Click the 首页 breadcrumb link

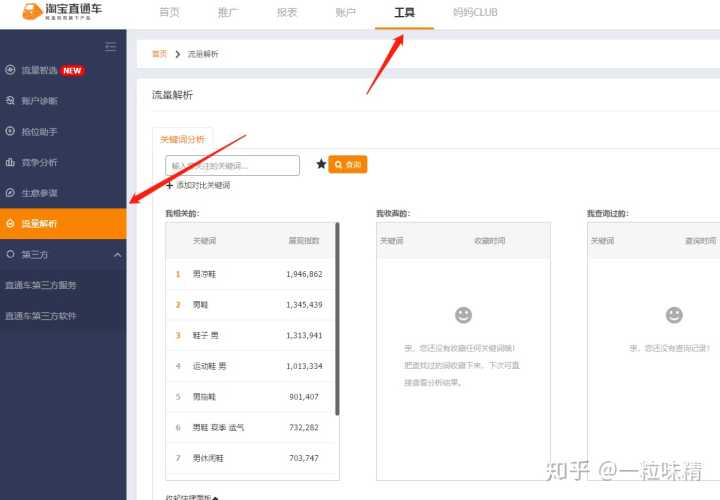[159, 54]
